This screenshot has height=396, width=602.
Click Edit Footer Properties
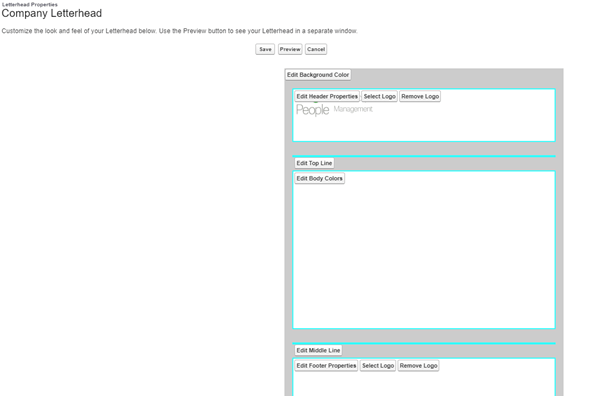tap(326, 366)
